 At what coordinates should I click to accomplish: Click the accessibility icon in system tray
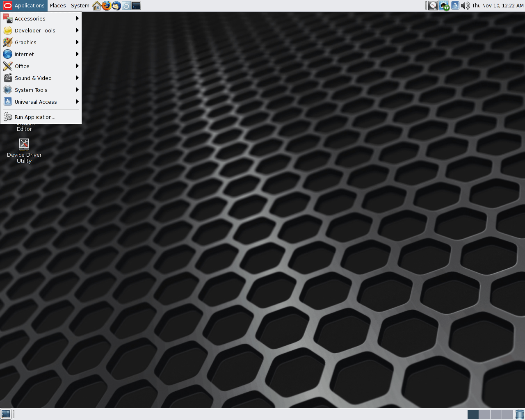click(x=455, y=6)
